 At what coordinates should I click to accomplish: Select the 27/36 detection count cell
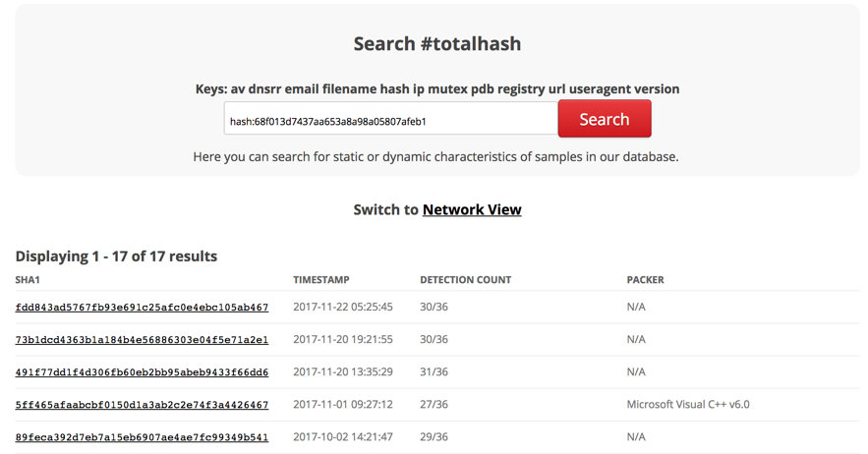tap(434, 404)
